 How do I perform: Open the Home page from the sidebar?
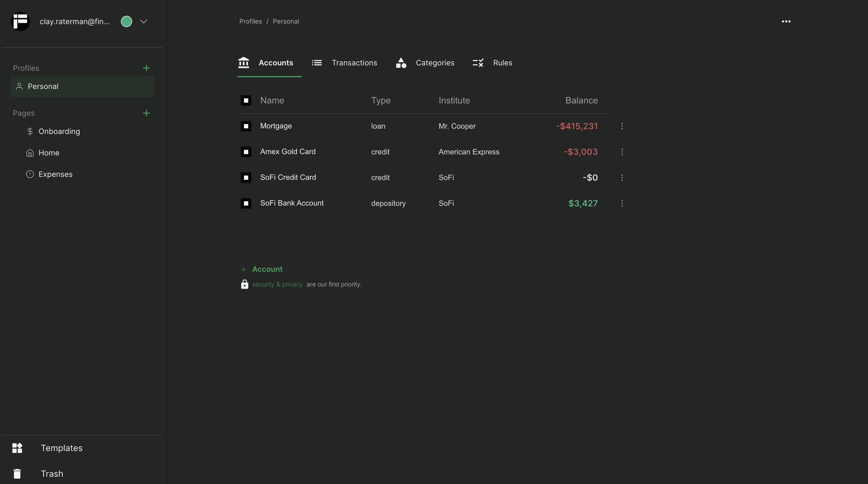49,153
